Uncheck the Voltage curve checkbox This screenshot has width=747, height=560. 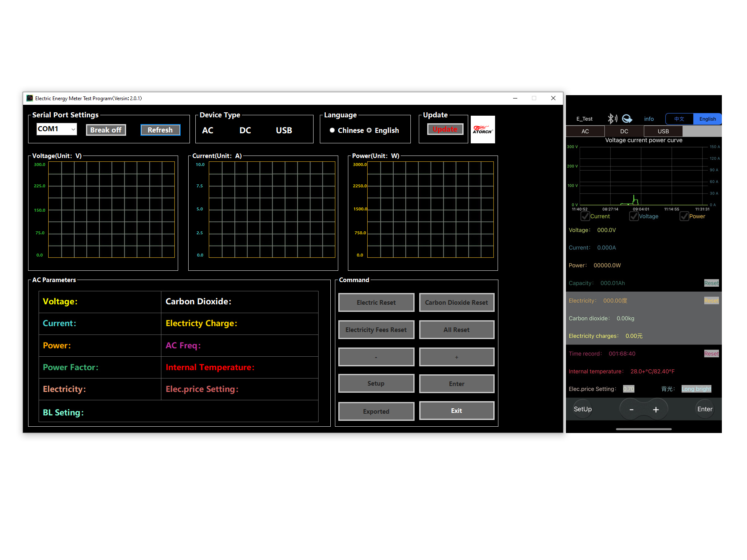coord(634,216)
